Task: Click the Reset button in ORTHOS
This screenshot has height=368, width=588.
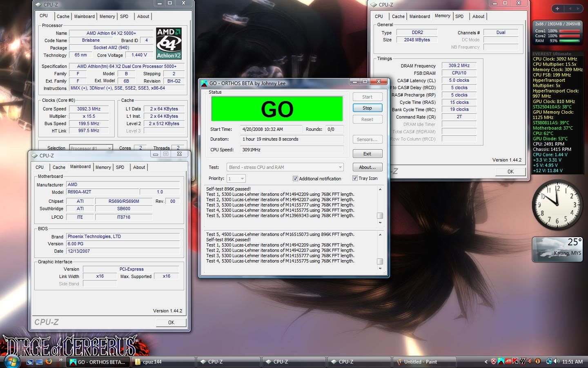Action: pos(367,119)
